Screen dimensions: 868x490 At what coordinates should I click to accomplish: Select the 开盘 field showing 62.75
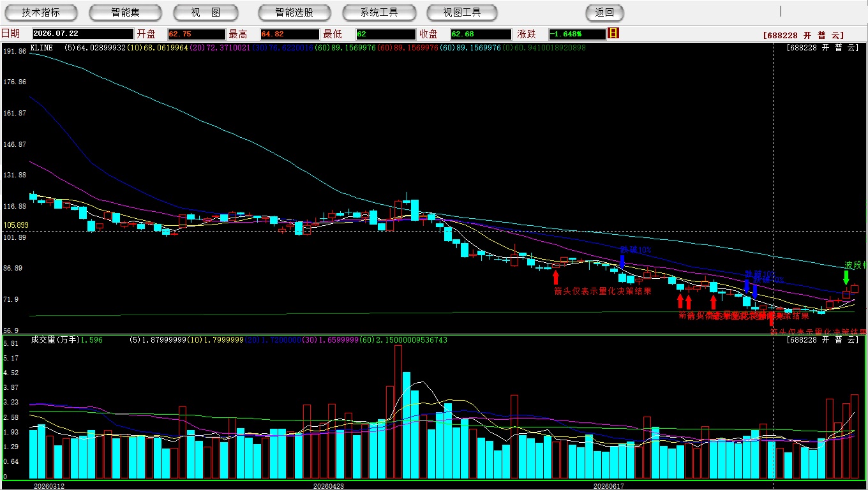[x=196, y=34]
